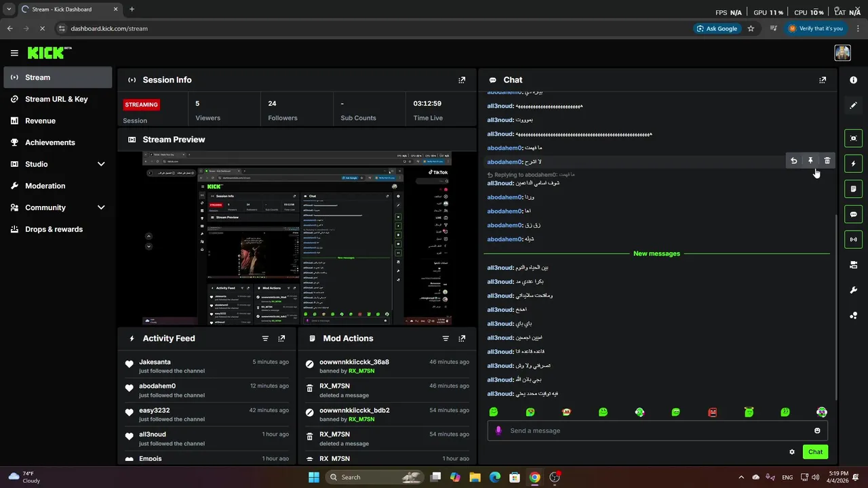Click the camera icon in right toolbar
The width and height of the screenshot is (868, 488).
[x=853, y=265]
